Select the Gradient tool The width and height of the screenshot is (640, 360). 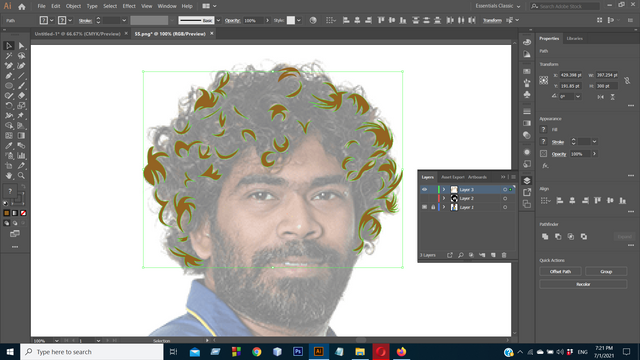(21, 136)
